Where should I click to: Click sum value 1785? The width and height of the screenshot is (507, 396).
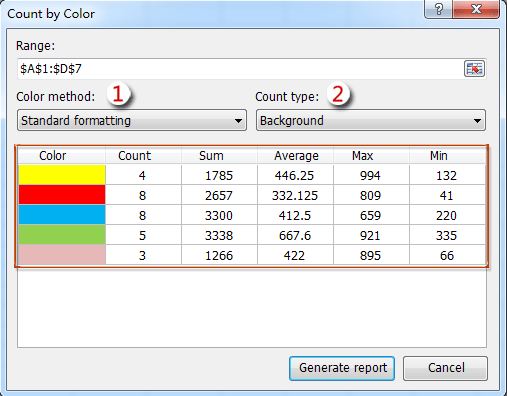(219, 176)
